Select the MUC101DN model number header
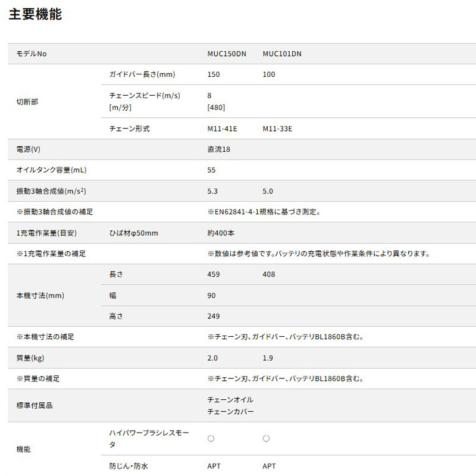This screenshot has width=476, height=476. [282, 54]
